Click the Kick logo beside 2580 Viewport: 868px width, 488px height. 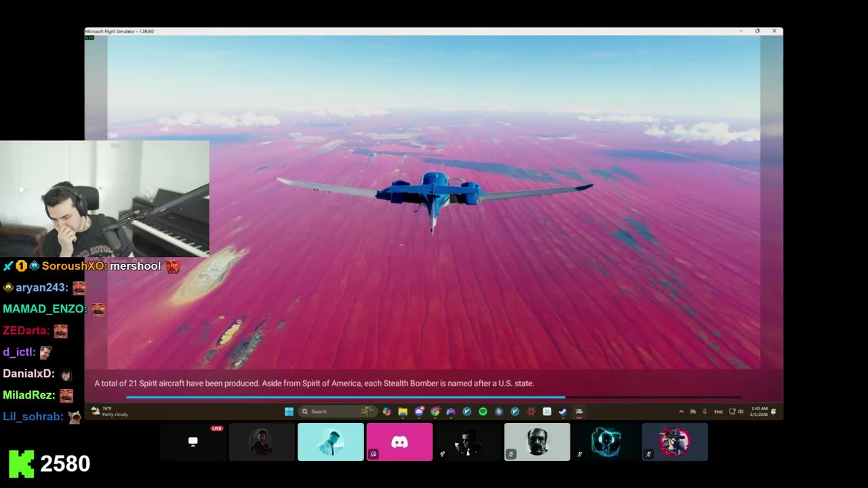click(x=21, y=464)
